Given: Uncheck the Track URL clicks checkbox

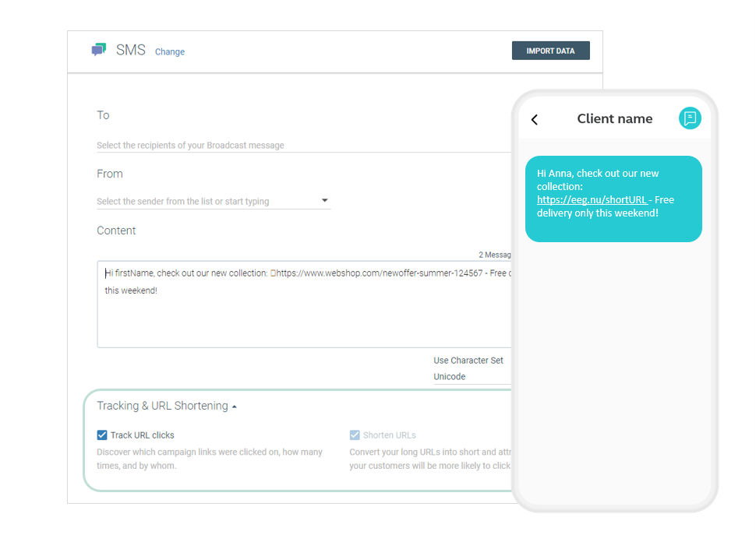Looking at the screenshot, I should tap(102, 435).
